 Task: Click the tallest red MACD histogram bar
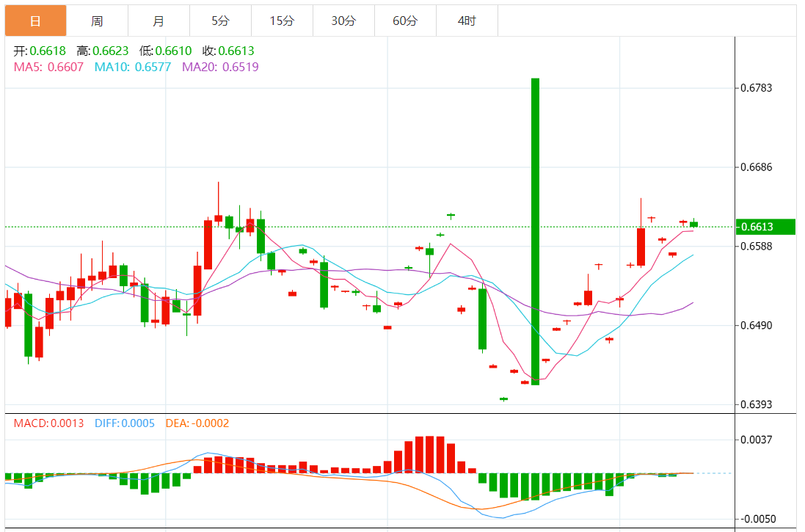coord(430,454)
